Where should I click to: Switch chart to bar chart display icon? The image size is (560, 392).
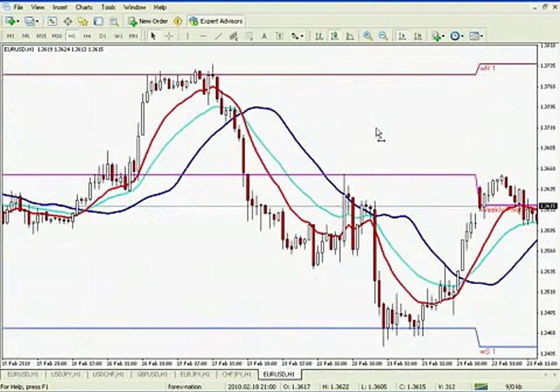click(x=319, y=36)
